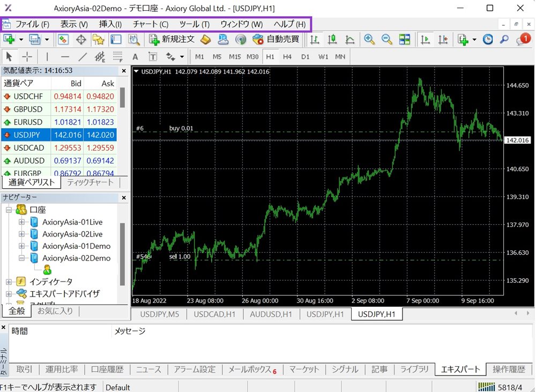The image size is (536, 392).
Task: Set timeframe to M1
Action: tap(199, 57)
